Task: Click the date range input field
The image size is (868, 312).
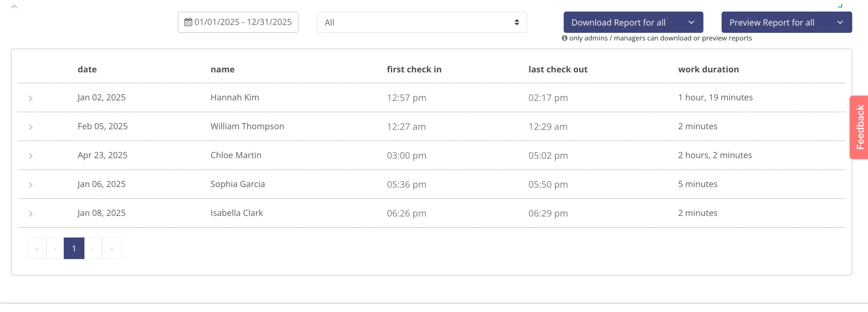Action: click(243, 22)
